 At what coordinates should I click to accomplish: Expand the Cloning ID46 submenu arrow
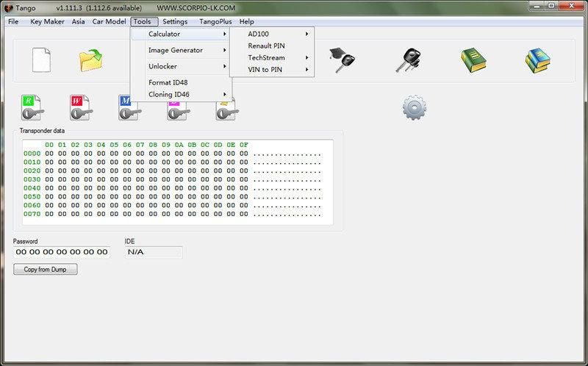click(x=224, y=95)
